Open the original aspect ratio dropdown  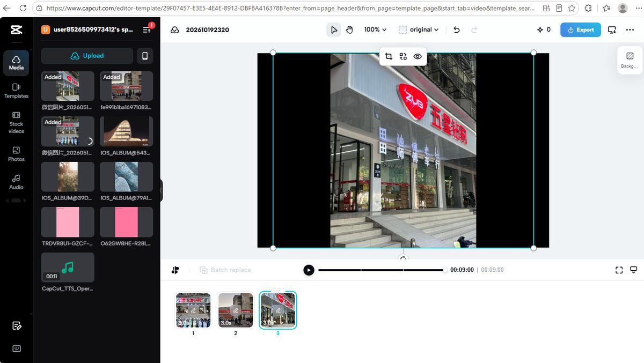coord(419,29)
